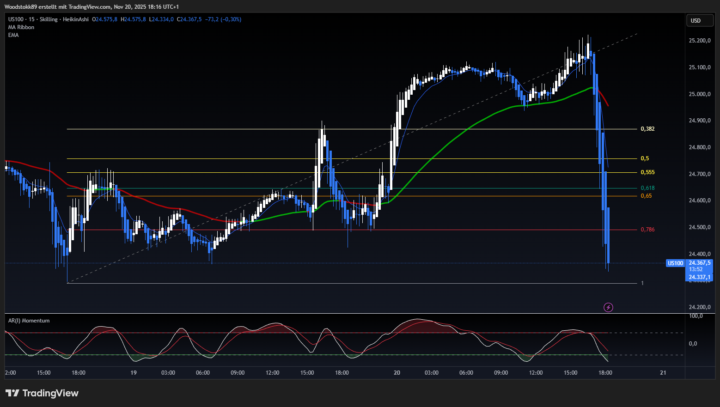The width and height of the screenshot is (720, 407).
Task: Expand the MA Ribbon indicator legend
Action: (x=19, y=26)
